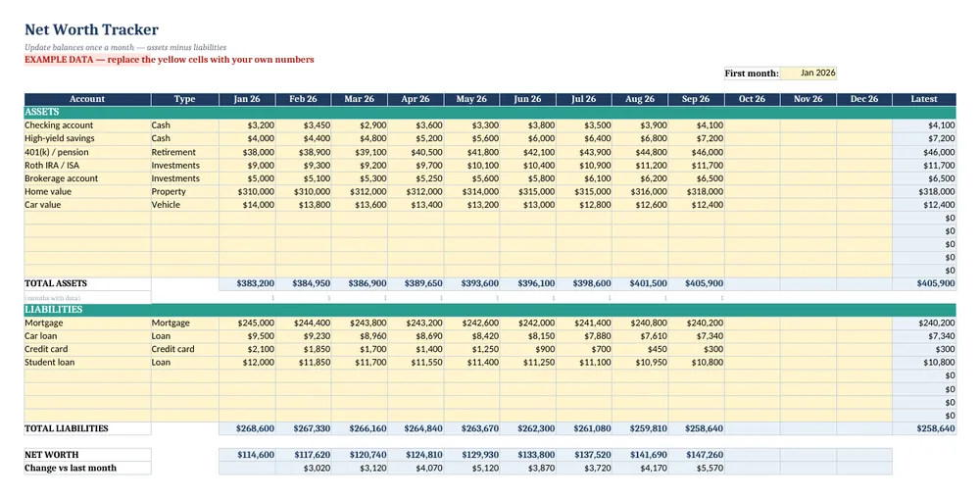Click the TOTAL LIABILITIES label
Image resolution: width=980 pixels, height=498 pixels.
(x=87, y=428)
